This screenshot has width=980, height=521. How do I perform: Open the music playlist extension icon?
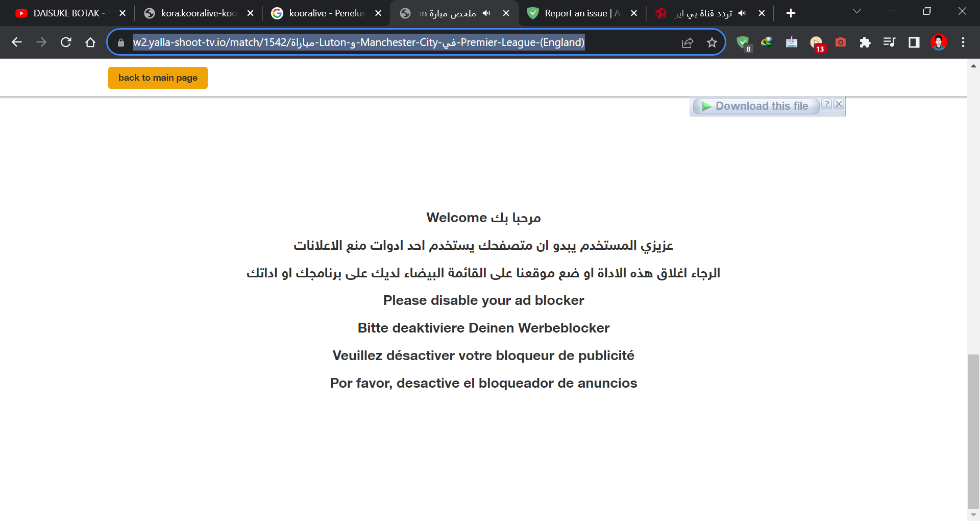coord(889,42)
